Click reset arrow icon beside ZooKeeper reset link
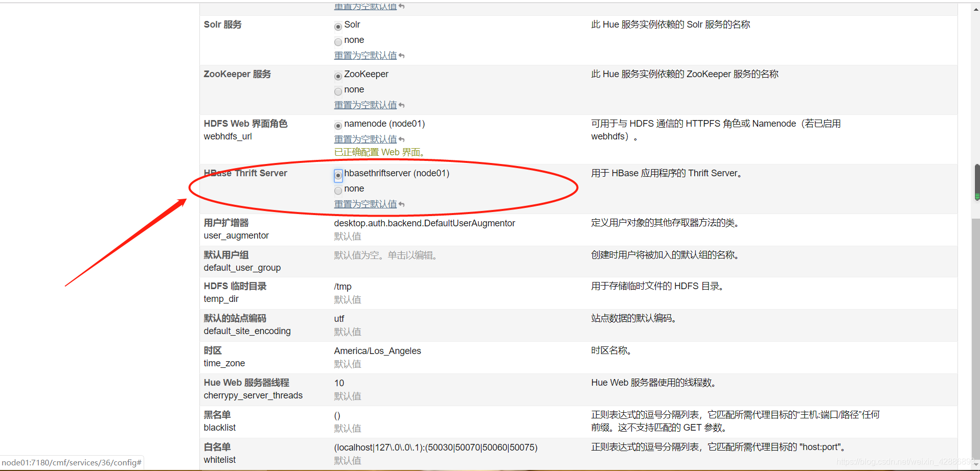This screenshot has height=471, width=980. point(402,105)
